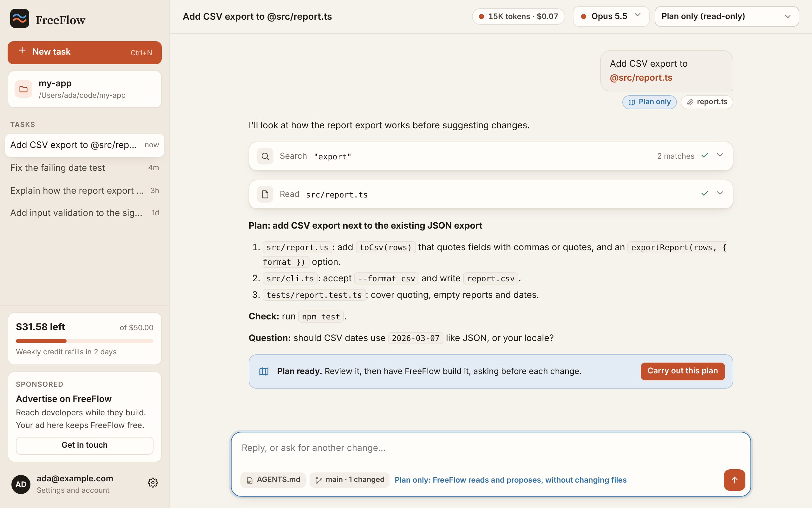Open Explain how the report export task
Image resolution: width=812 pixels, height=508 pixels.
pyautogui.click(x=85, y=190)
